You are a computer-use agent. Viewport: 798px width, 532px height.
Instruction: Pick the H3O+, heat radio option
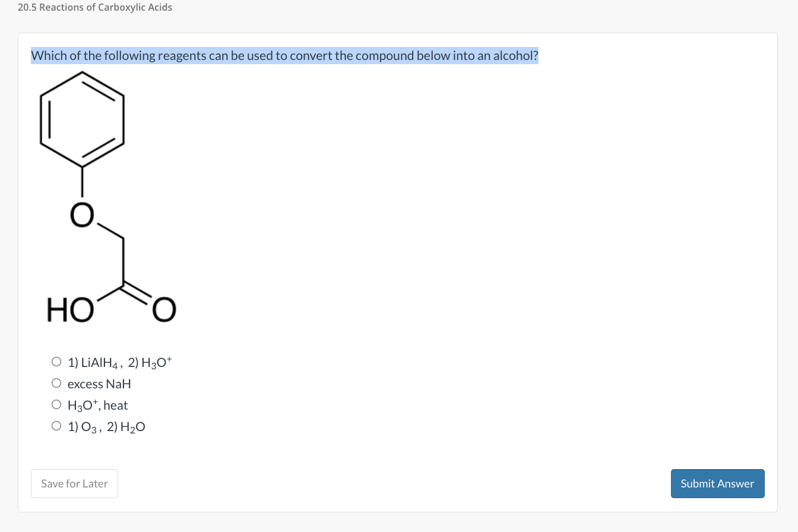click(x=56, y=405)
